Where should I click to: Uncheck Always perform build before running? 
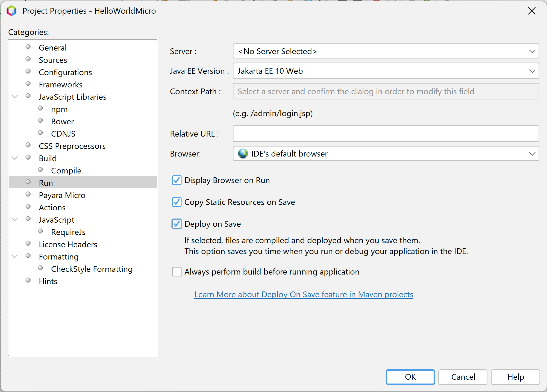(177, 272)
